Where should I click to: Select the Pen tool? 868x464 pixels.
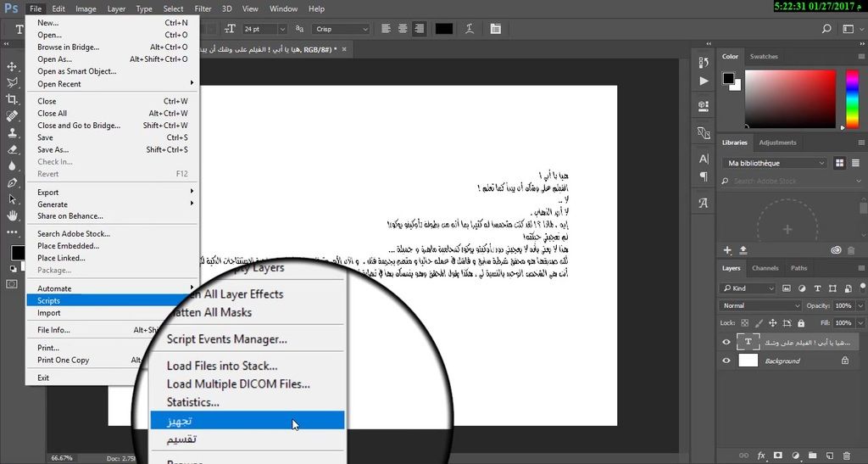coord(12,182)
